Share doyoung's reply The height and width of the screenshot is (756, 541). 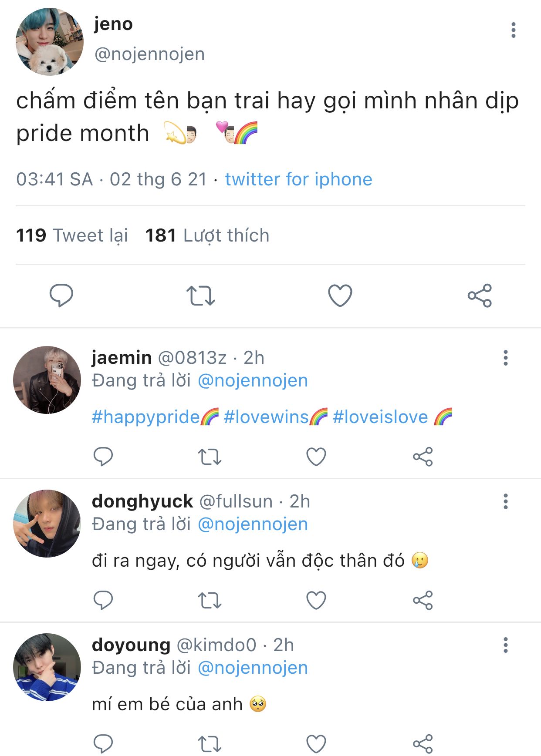pyautogui.click(x=423, y=744)
